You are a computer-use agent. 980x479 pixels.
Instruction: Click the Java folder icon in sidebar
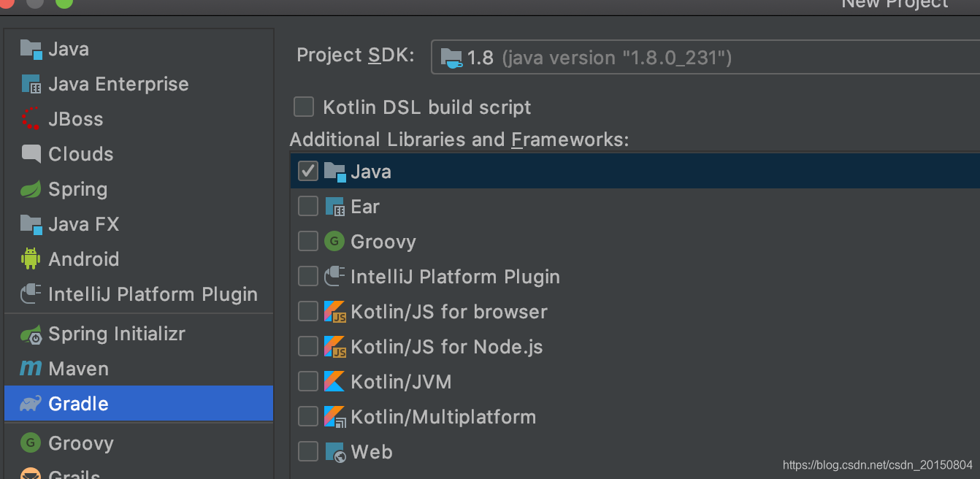[x=31, y=49]
